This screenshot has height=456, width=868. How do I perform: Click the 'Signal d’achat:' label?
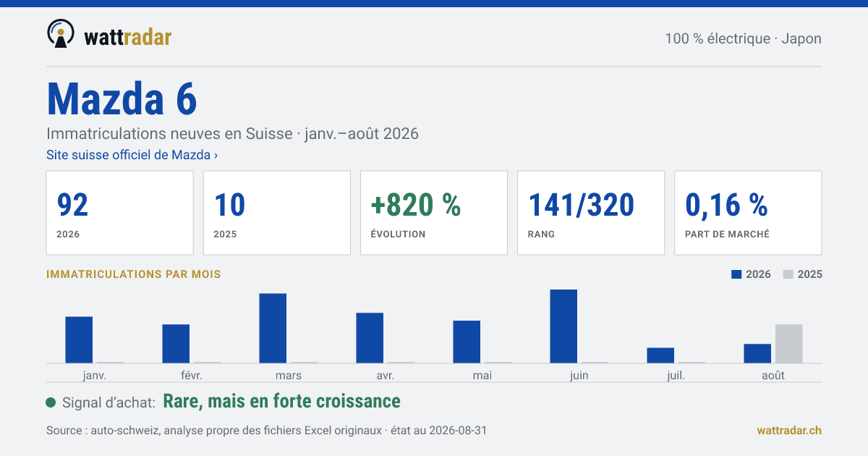click(109, 402)
